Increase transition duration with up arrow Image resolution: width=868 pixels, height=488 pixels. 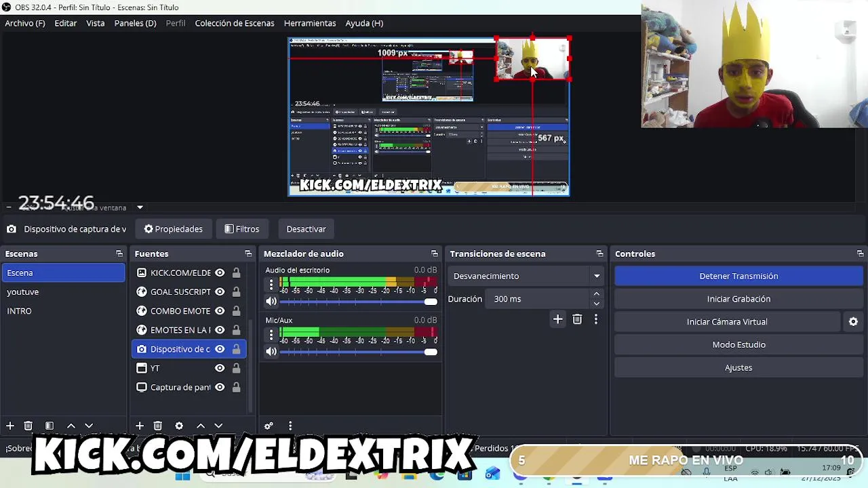click(x=597, y=294)
